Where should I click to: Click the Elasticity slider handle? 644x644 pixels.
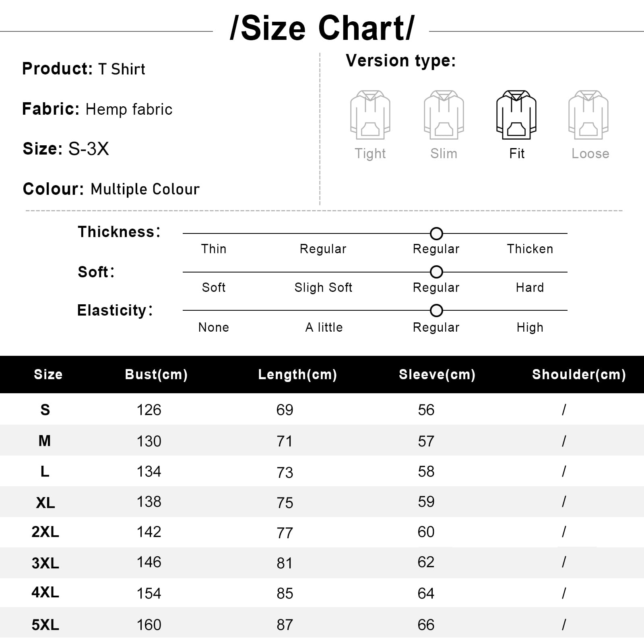(436, 311)
